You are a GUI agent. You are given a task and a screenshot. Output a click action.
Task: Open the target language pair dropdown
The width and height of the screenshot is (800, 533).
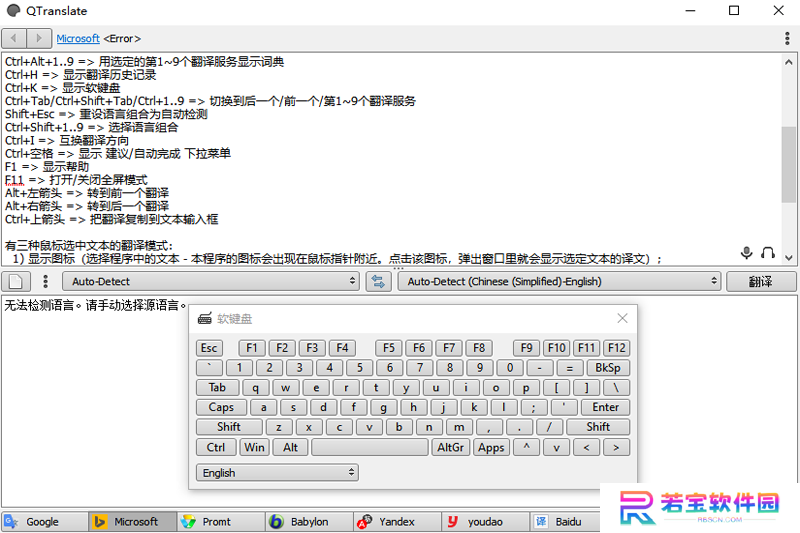[x=559, y=282]
